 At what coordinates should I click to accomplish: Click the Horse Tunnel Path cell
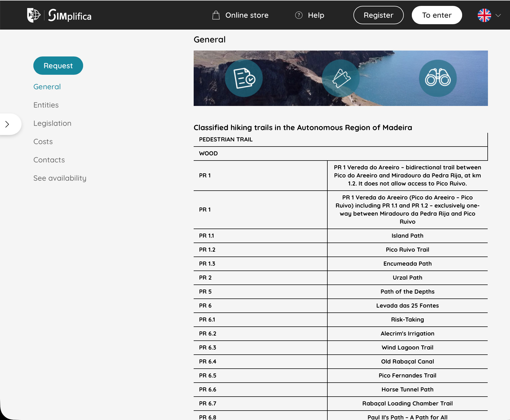pyautogui.click(x=408, y=390)
